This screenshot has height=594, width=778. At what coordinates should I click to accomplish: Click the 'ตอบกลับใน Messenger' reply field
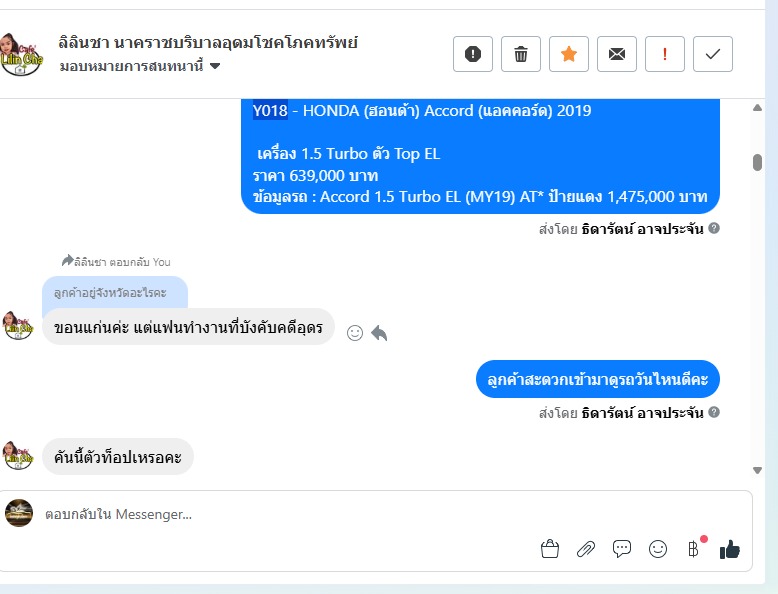point(280,514)
